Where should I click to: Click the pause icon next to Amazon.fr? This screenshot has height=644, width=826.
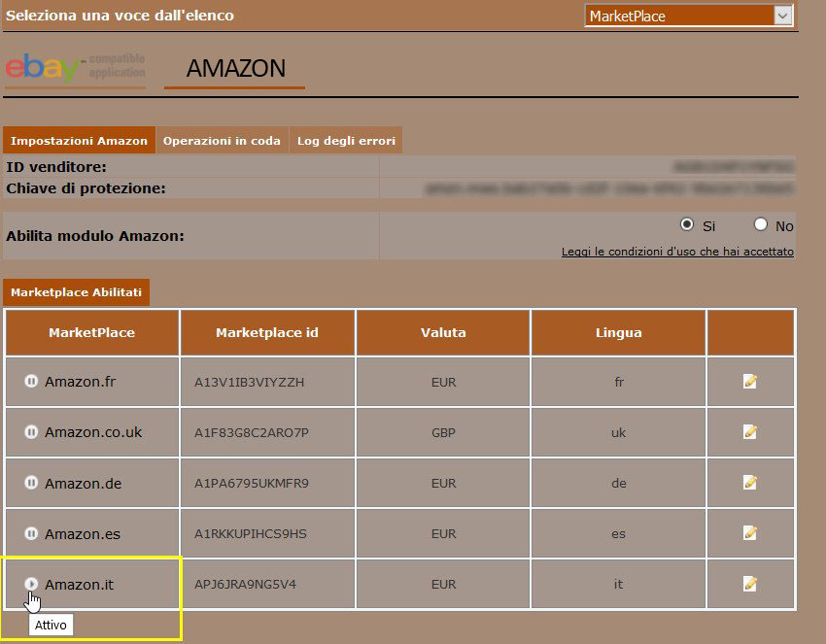coord(31,382)
